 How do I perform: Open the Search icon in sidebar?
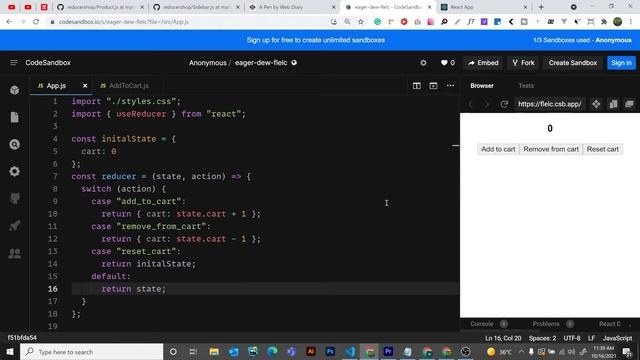coord(15,144)
